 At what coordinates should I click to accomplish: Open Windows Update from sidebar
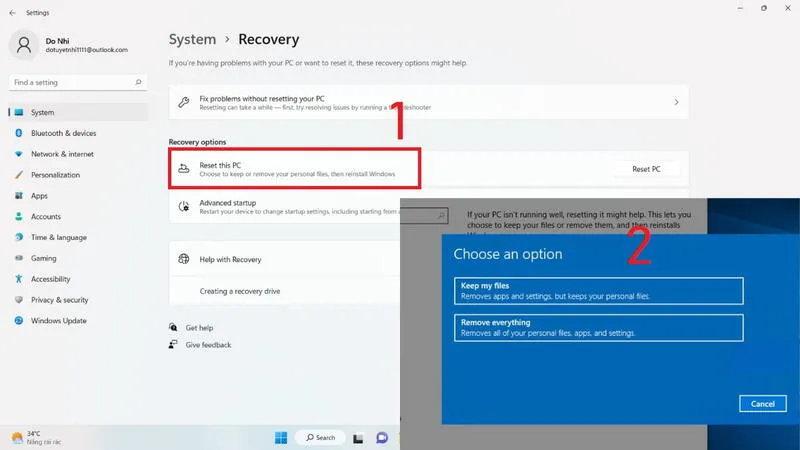(58, 321)
